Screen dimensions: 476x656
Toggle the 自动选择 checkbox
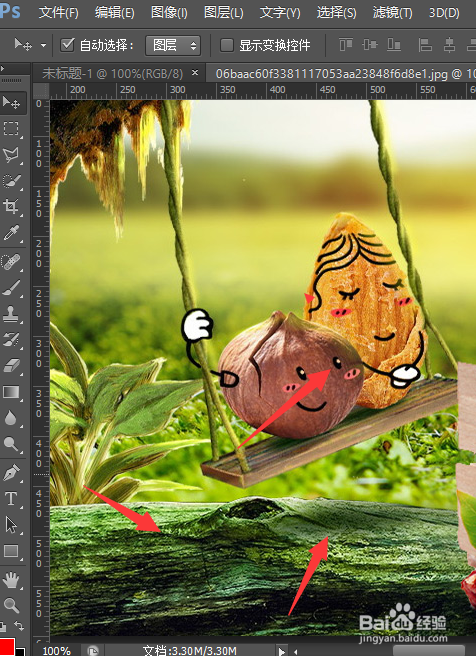point(67,45)
